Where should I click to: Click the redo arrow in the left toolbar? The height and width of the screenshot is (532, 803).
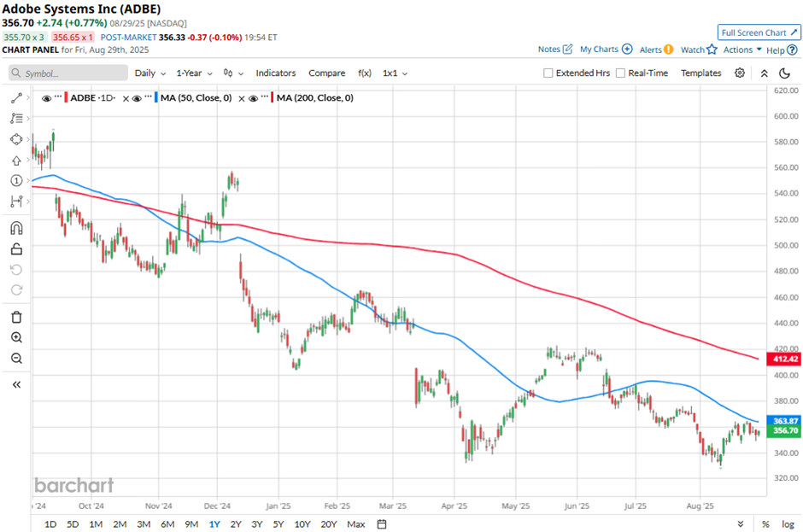tap(16, 290)
